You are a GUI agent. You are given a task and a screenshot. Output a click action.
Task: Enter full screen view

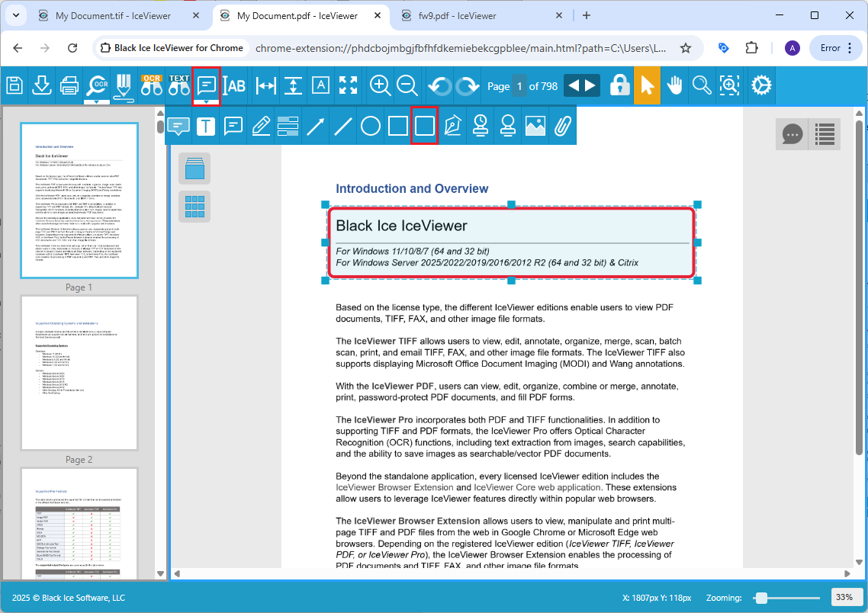(x=349, y=85)
